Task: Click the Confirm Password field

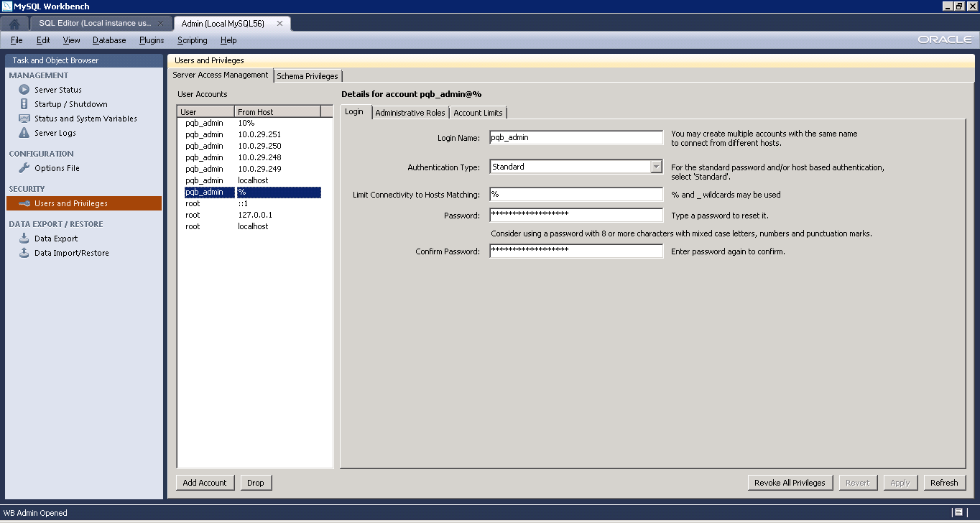Action: coord(576,251)
